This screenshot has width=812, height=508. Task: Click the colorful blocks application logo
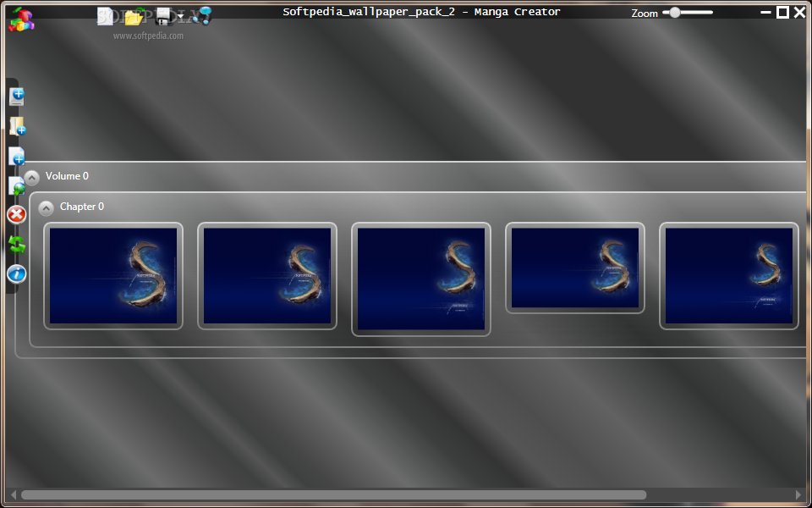21,19
